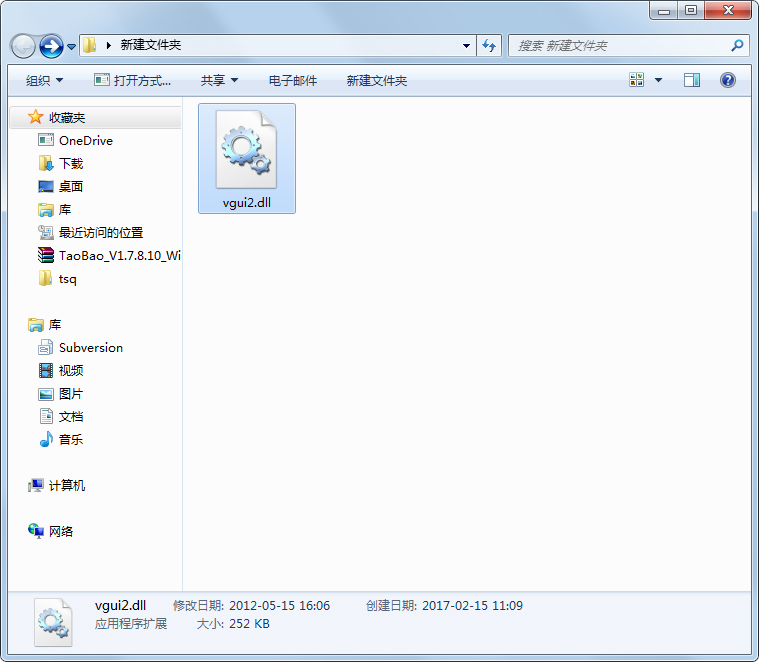Expand the view options dropdown arrow
Image resolution: width=759 pixels, height=662 pixels.
point(659,80)
